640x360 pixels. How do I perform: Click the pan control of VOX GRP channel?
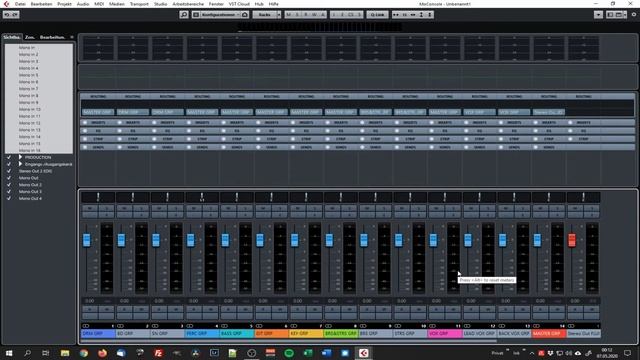[x=444, y=197]
